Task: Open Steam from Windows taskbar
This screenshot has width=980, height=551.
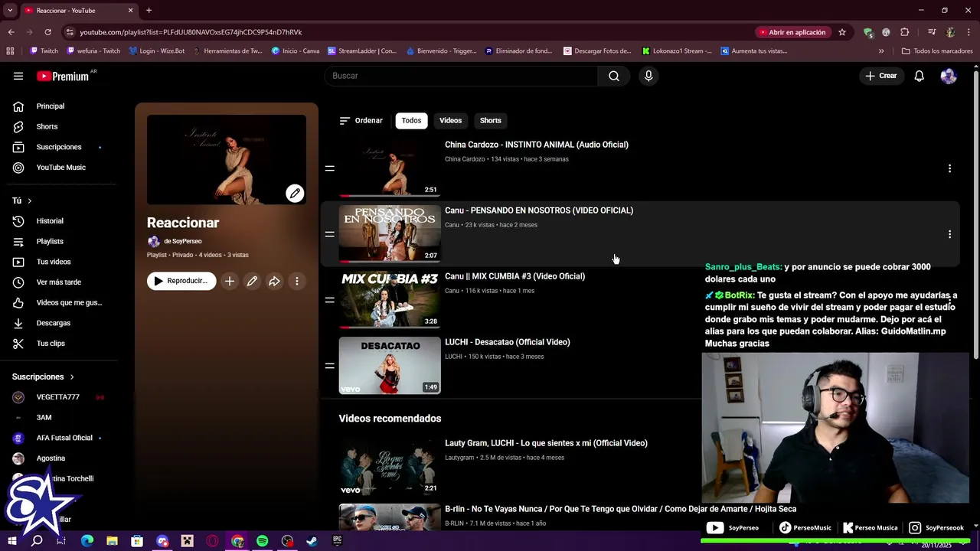Action: point(312,541)
